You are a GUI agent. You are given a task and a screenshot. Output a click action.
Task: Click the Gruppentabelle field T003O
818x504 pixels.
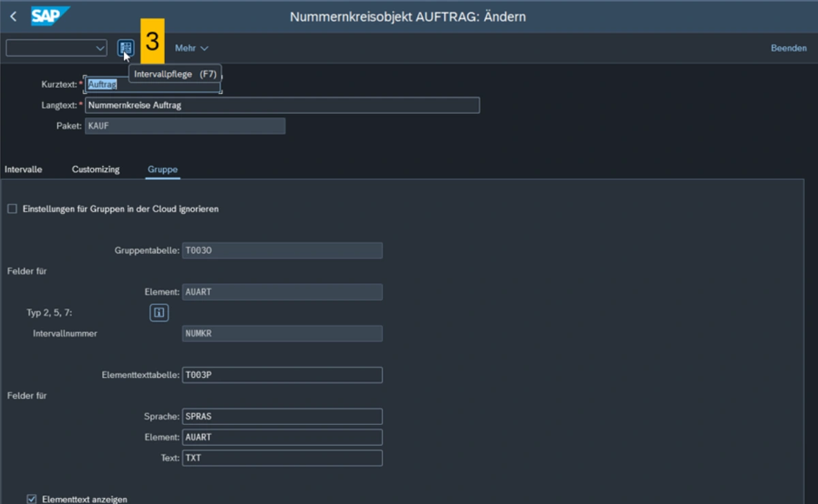(282, 251)
